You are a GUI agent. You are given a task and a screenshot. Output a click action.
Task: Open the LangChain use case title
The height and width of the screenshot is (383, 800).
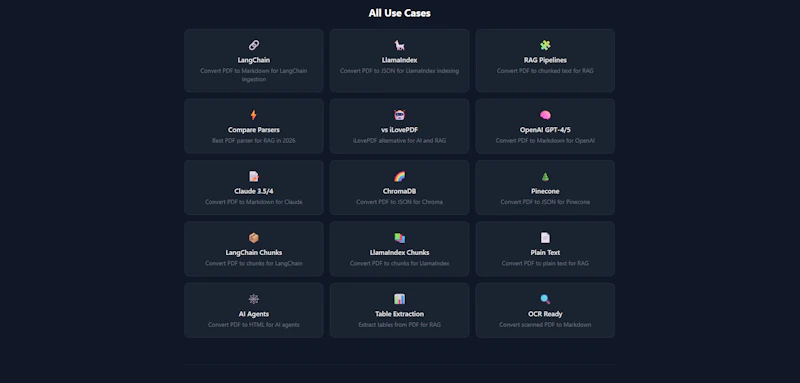coord(254,60)
